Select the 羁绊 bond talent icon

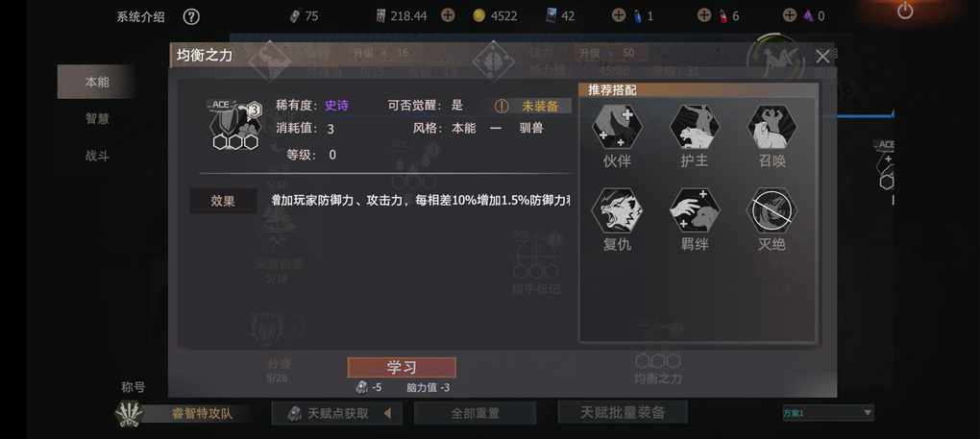[695, 210]
